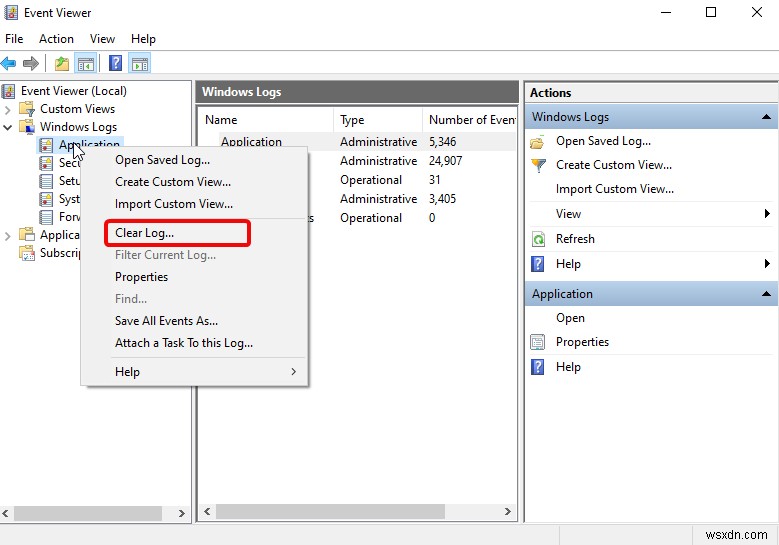
Task: Select the Application row in the logs list
Action: pyautogui.click(x=357, y=142)
